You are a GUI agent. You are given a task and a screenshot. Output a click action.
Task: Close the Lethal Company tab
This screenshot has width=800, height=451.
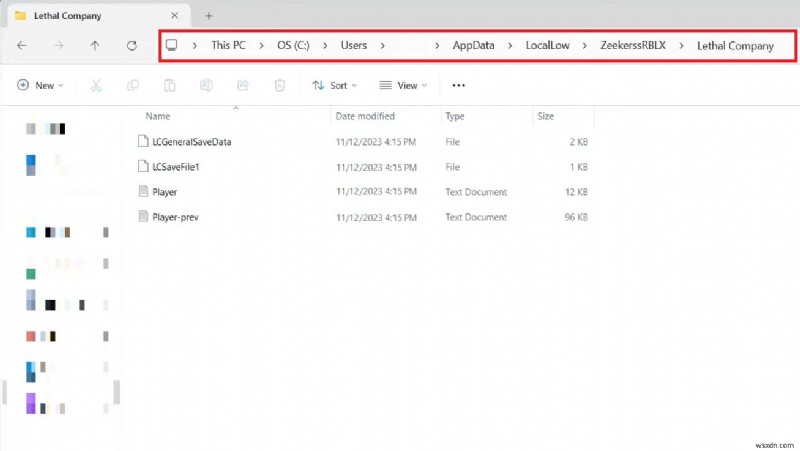point(174,16)
